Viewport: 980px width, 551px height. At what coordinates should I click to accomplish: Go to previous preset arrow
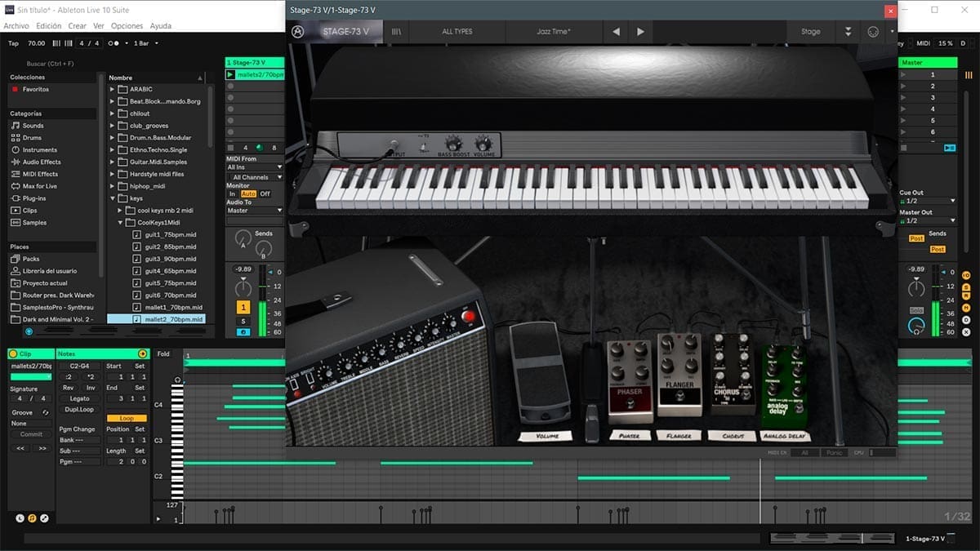pos(616,32)
